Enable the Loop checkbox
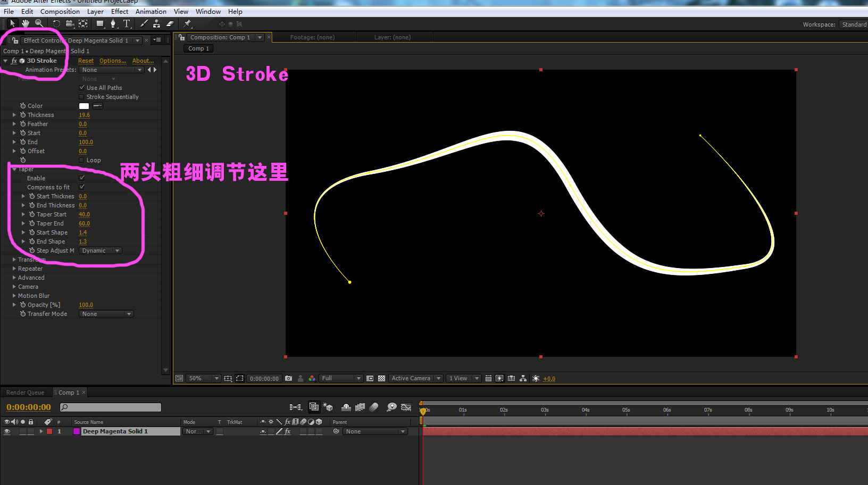This screenshot has width=868, height=485. 82,160
